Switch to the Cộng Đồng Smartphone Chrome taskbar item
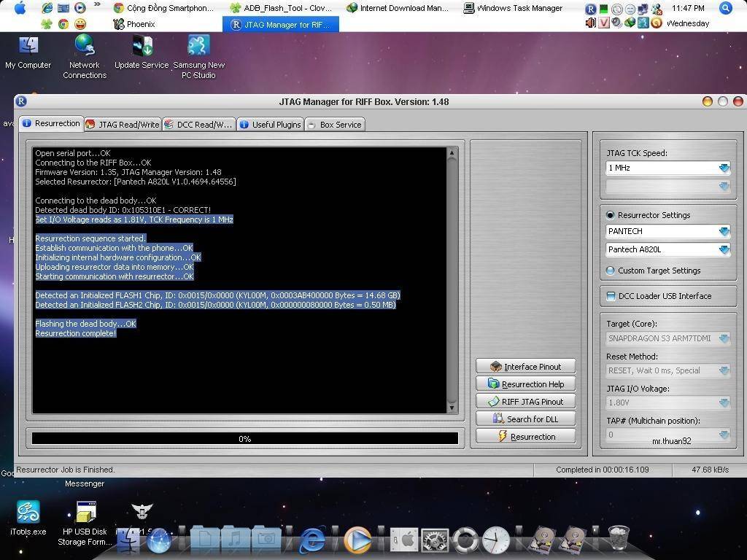The height and width of the screenshot is (560, 747). point(164,8)
